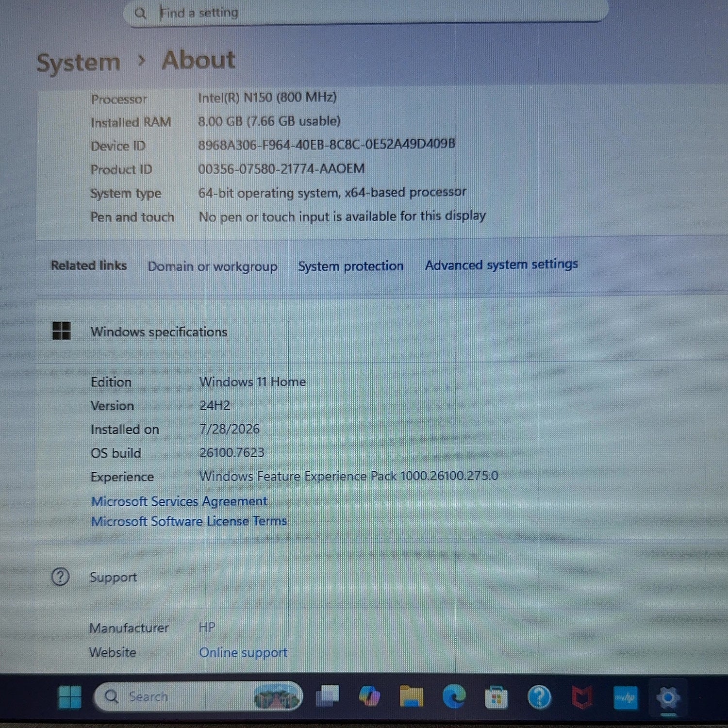This screenshot has height=728, width=728.
Task: Click the "Installed RAM" label
Action: click(131, 122)
